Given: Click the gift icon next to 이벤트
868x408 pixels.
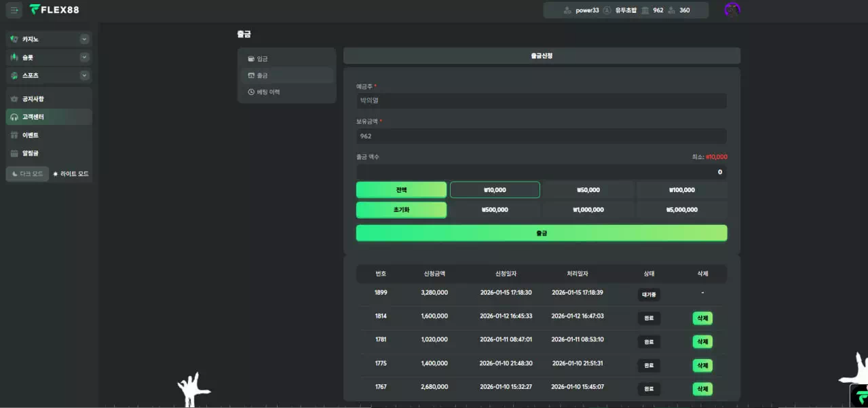Looking at the screenshot, I should click(14, 136).
